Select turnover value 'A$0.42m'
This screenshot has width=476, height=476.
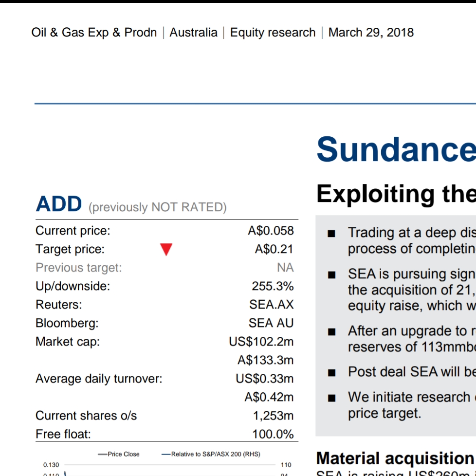269,397
